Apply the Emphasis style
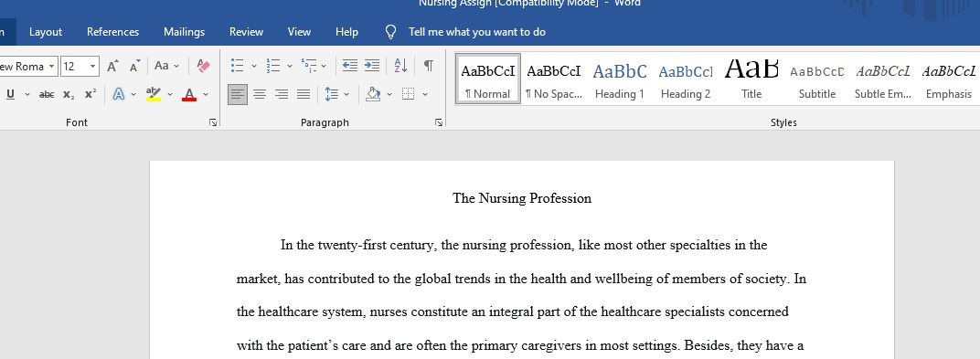This screenshot has width=980, height=359. click(x=949, y=79)
